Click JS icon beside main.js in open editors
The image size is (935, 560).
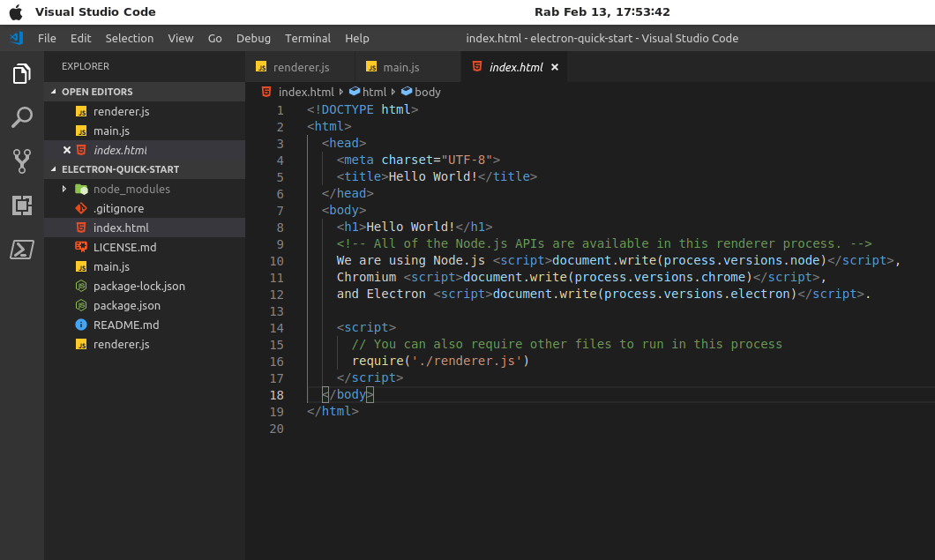(x=81, y=131)
